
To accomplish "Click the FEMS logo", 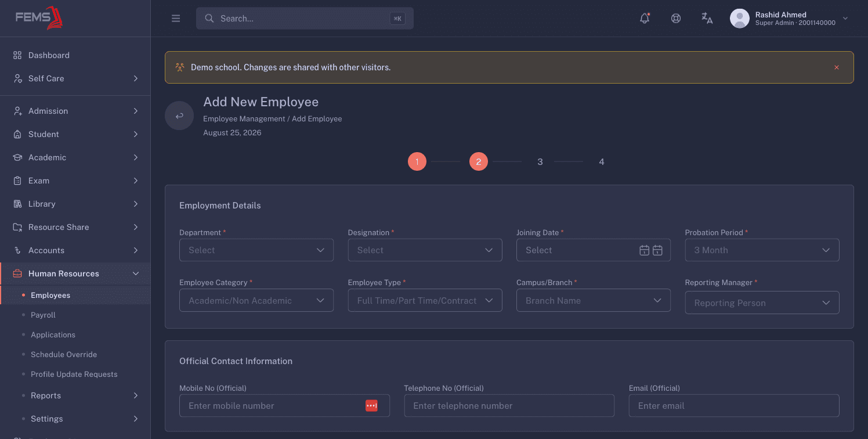I will [39, 17].
